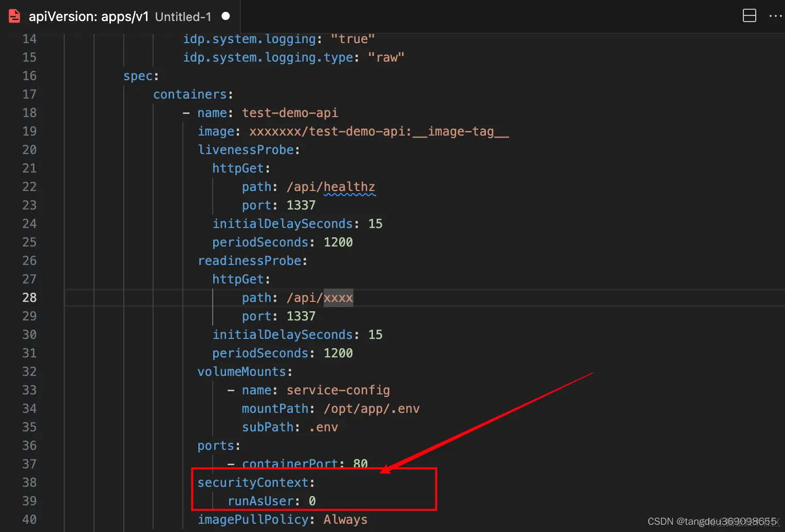Click the 'containers' key on line 17
785x532 pixels.
(x=190, y=94)
